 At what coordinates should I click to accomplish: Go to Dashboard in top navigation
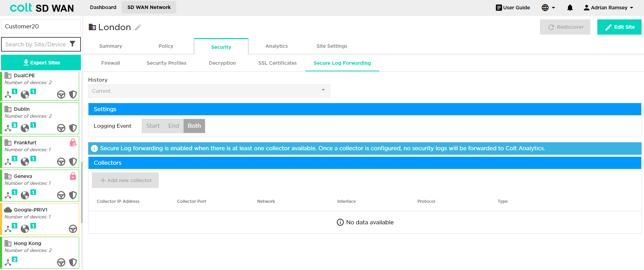(103, 7)
